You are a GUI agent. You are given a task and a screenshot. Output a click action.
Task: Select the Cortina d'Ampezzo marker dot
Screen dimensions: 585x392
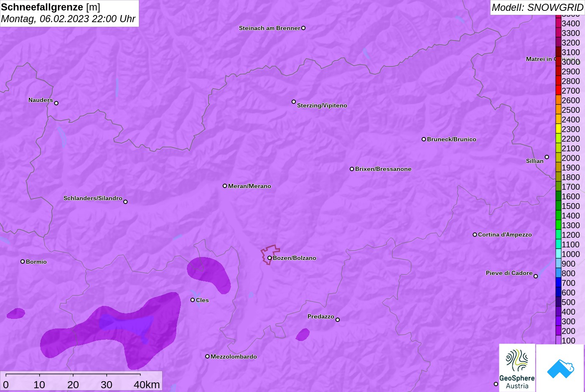tap(475, 234)
